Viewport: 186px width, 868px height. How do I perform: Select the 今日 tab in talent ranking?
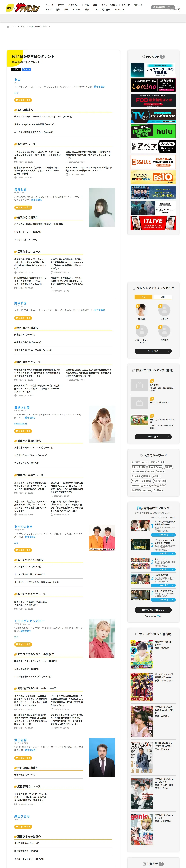pyautogui.click(x=143, y=297)
